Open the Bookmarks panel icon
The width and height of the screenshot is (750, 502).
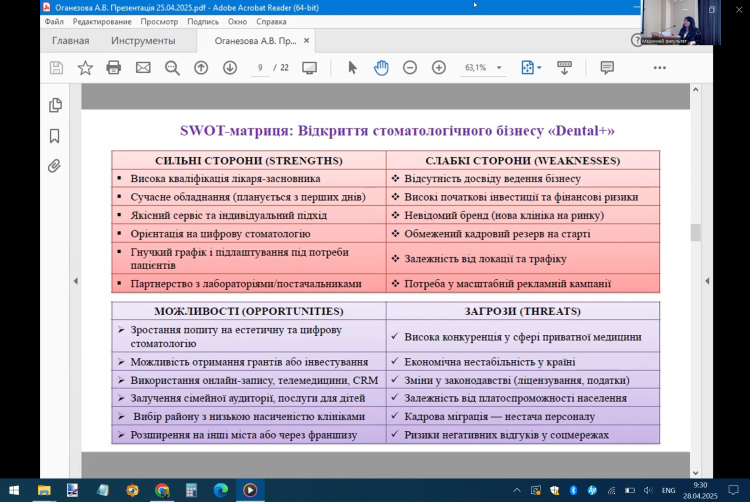point(55,136)
